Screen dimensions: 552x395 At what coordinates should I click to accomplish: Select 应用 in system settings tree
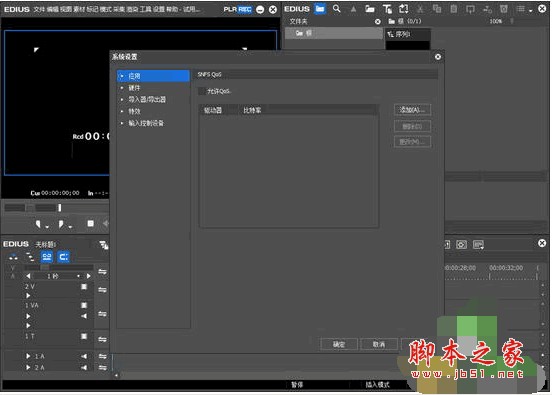click(153, 76)
